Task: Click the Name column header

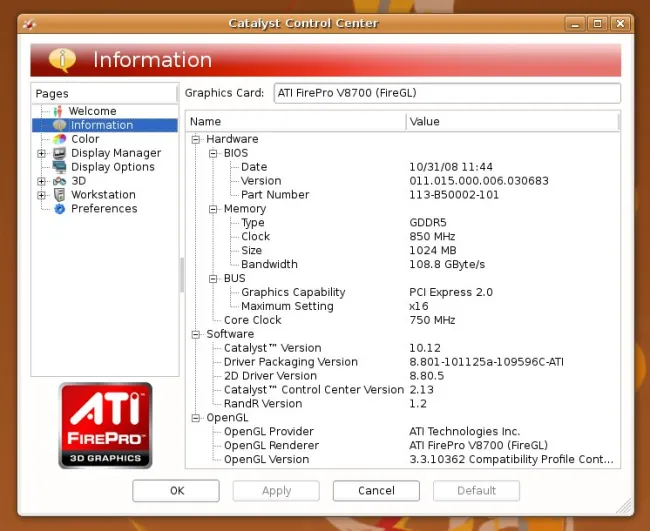Action: coord(296,121)
